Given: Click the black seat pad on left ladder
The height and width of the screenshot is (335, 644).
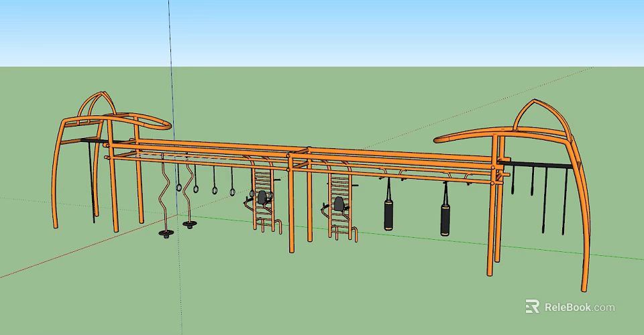Looking at the screenshot, I should coord(262,198).
